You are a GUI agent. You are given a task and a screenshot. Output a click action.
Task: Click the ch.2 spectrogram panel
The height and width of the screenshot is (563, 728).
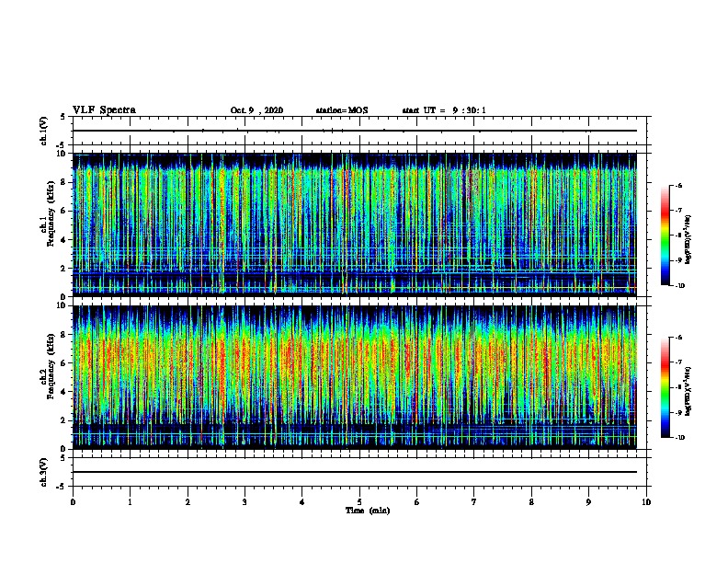(355, 377)
